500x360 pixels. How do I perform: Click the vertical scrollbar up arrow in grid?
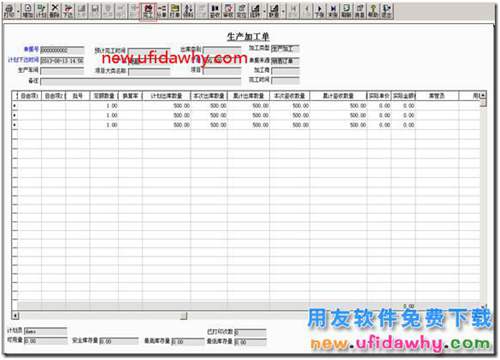483,96
